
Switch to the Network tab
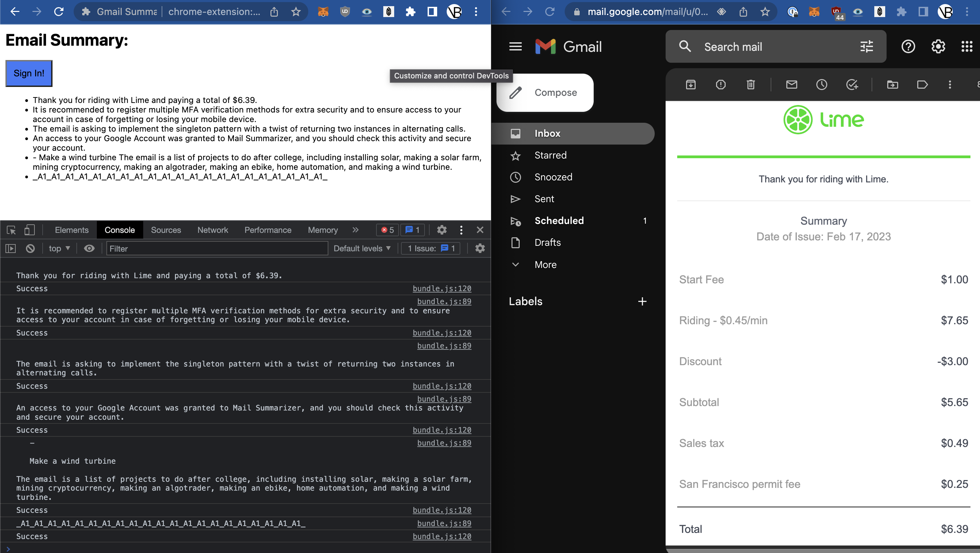point(212,230)
